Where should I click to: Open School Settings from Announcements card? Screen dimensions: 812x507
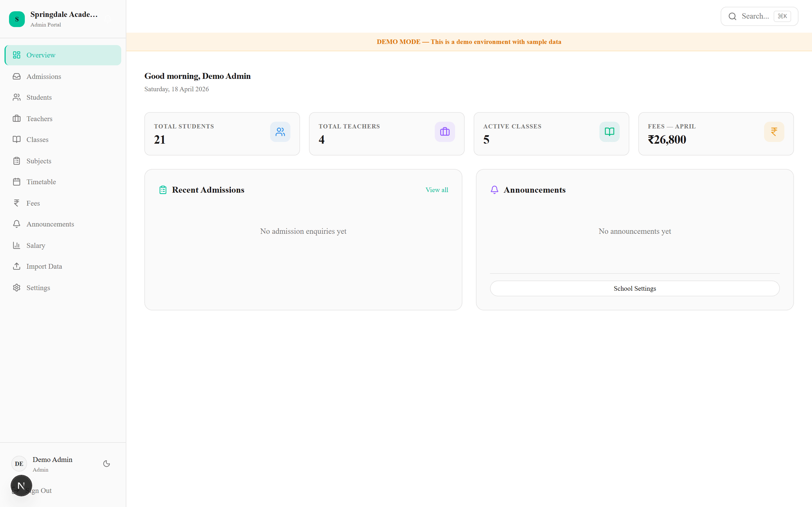click(634, 288)
